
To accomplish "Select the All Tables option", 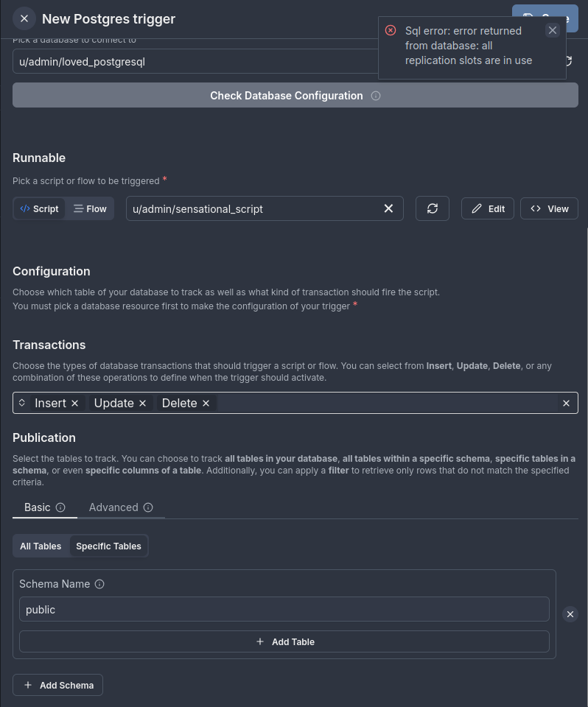I will tap(41, 546).
